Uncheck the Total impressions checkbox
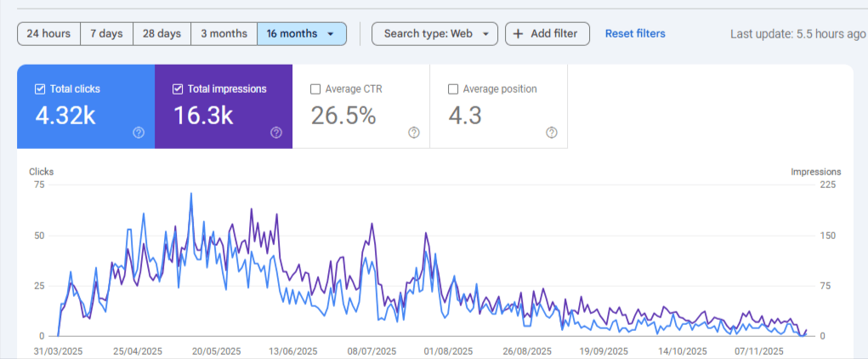This screenshot has width=868, height=359. point(178,88)
